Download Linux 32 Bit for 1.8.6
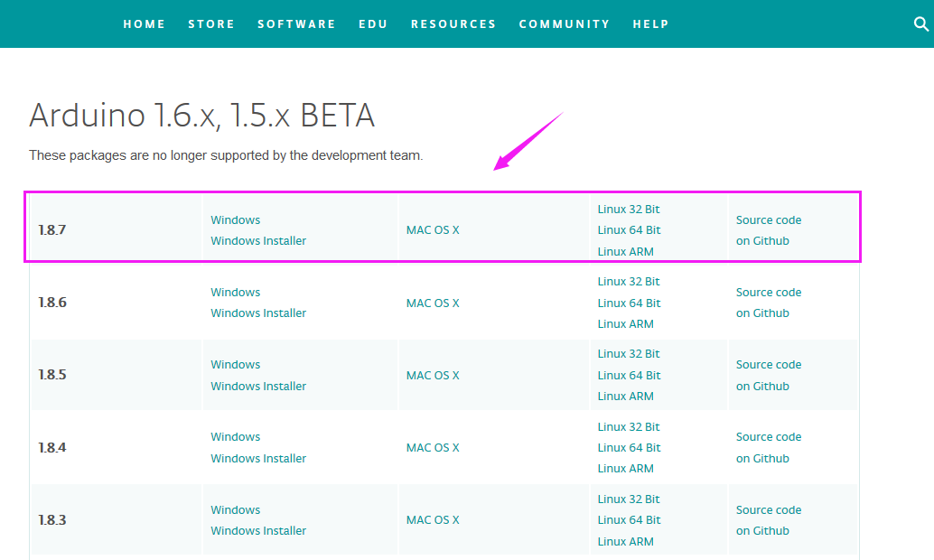 [x=629, y=281]
